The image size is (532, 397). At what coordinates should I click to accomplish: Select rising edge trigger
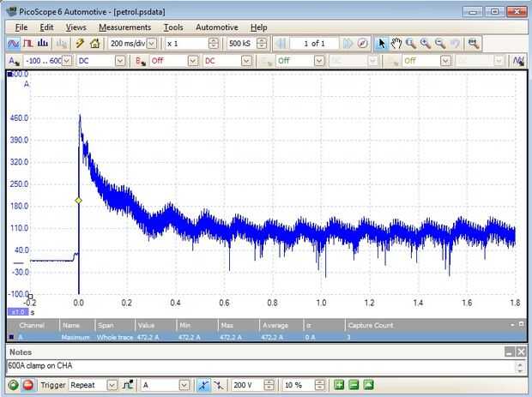pos(203,385)
